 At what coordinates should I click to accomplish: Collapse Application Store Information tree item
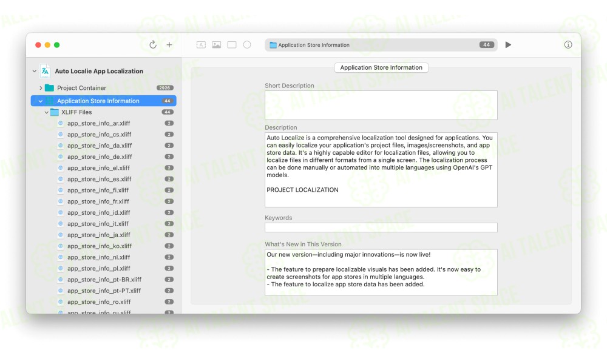pyautogui.click(x=40, y=101)
